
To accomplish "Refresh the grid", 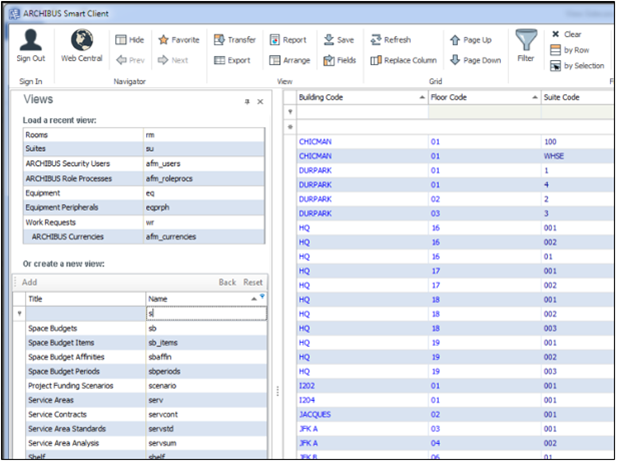I will (x=391, y=40).
